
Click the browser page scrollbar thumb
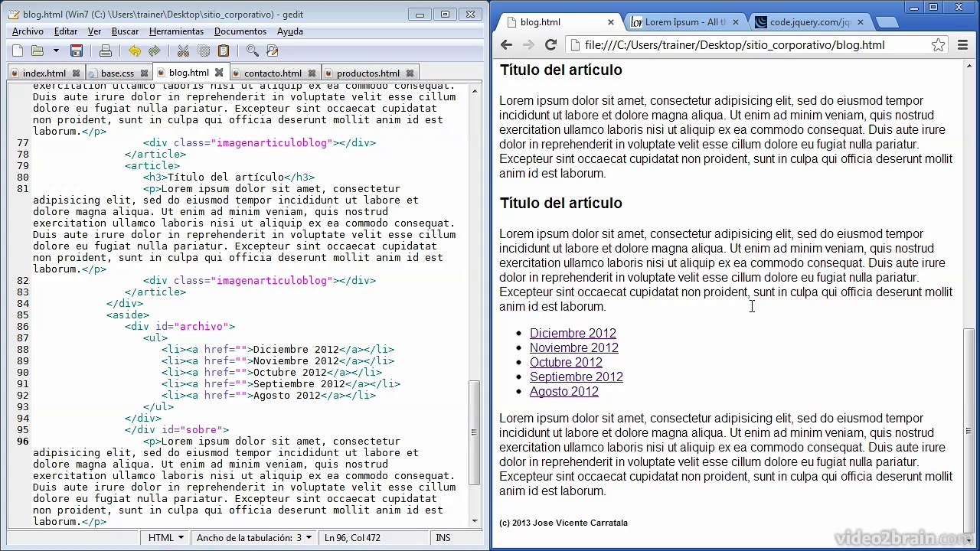tap(969, 430)
